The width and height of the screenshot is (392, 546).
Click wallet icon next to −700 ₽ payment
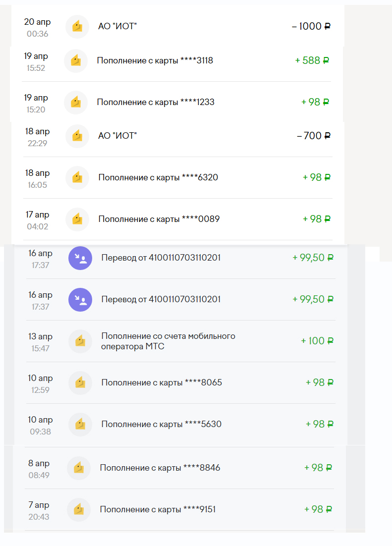(77, 136)
